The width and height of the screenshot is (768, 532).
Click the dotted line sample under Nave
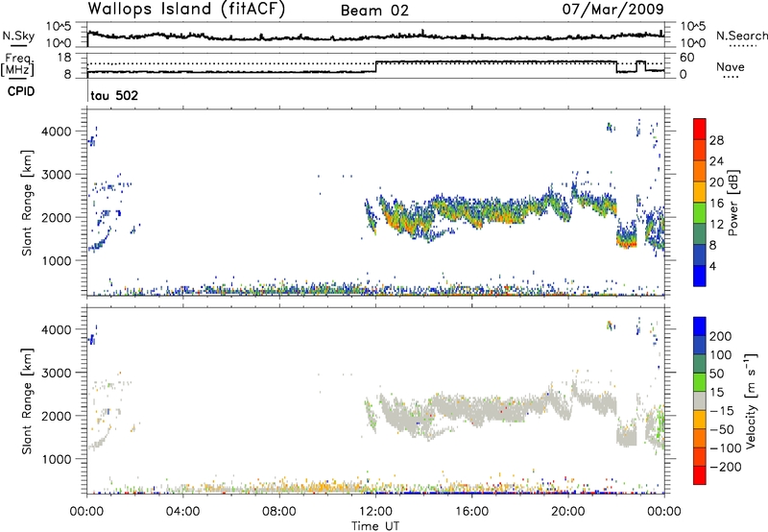(732, 78)
